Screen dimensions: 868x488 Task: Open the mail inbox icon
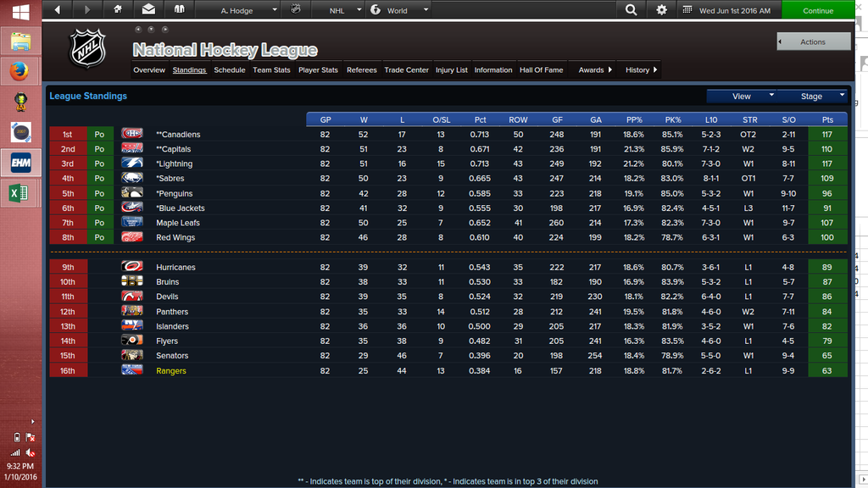[148, 9]
